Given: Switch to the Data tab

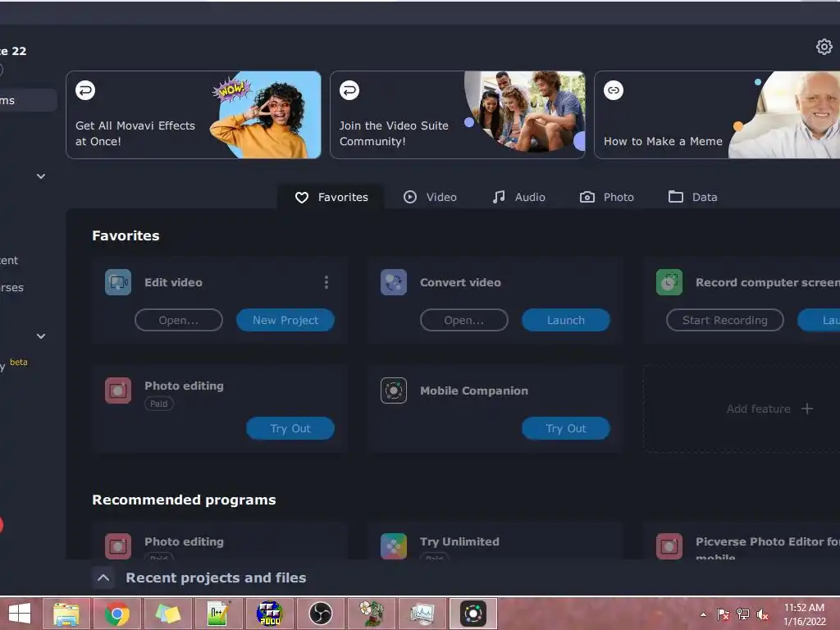Looking at the screenshot, I should pos(692,197).
